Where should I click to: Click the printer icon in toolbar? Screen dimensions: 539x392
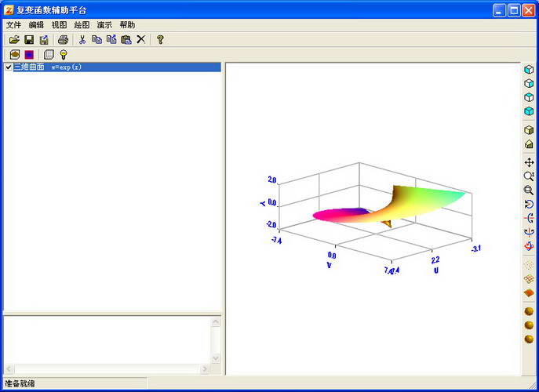point(63,39)
